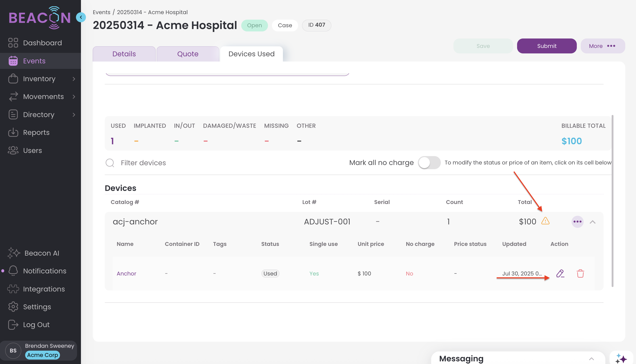
Task: Click the warning triangle next to $100
Action: pos(545,221)
